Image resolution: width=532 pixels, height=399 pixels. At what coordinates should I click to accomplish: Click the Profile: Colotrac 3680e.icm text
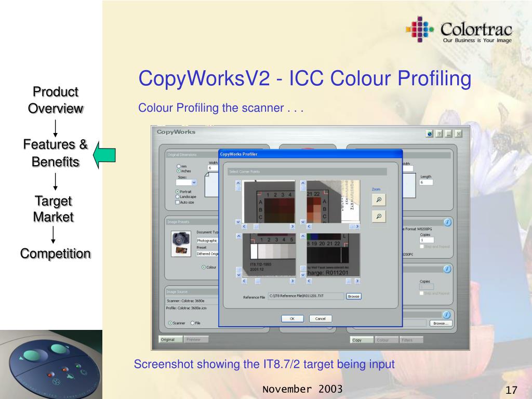click(x=186, y=308)
